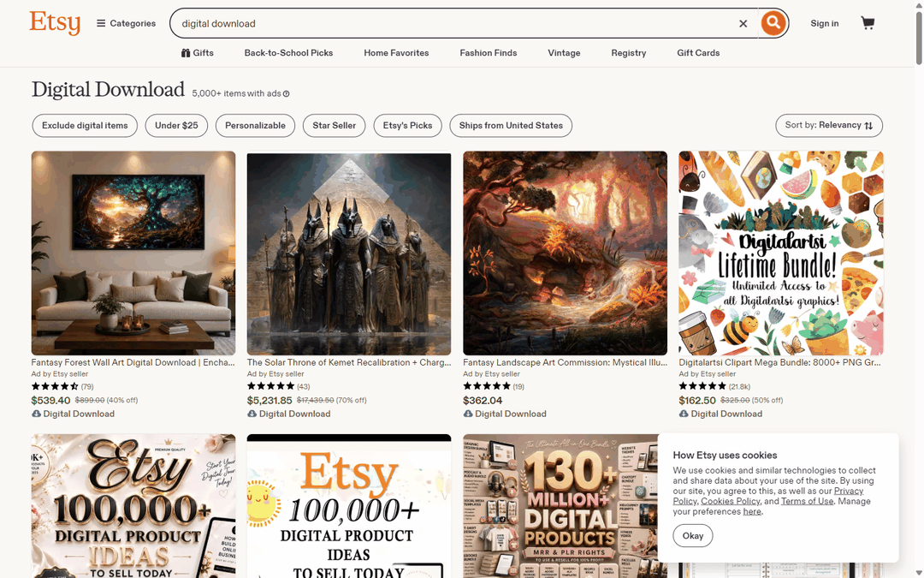This screenshot has height=578, width=924.
Task: Toggle the Star Seller filter chip
Action: tap(335, 126)
